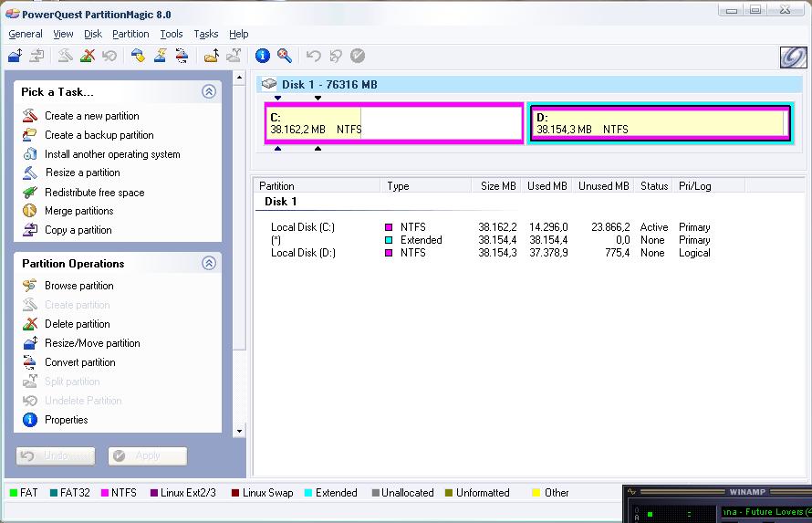Screen dimensions: 812x523
Task: Click the Merge partitions task icon
Action: pyautogui.click(x=30, y=210)
